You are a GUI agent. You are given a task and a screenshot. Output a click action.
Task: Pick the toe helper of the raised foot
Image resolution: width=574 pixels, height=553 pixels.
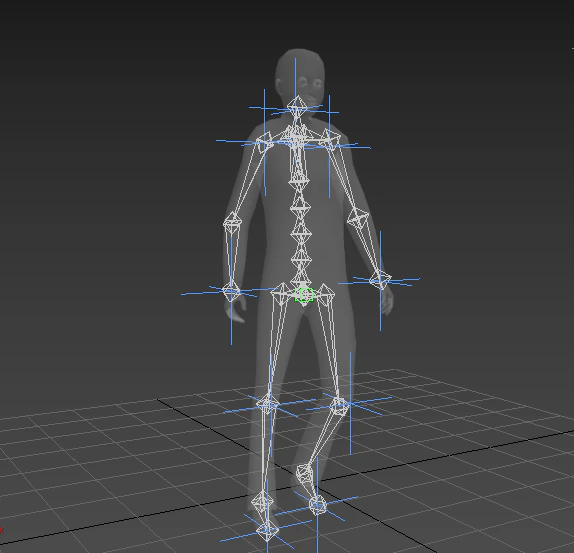tap(317, 505)
